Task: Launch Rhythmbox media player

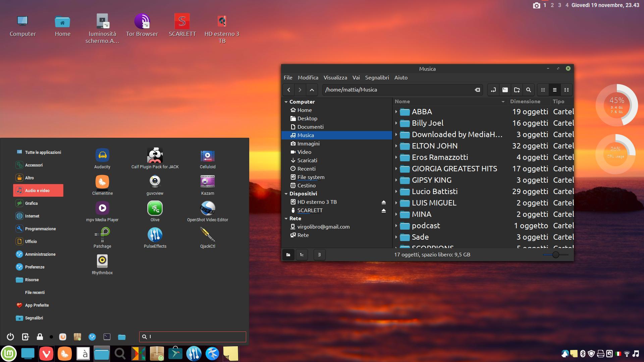Action: (102, 261)
